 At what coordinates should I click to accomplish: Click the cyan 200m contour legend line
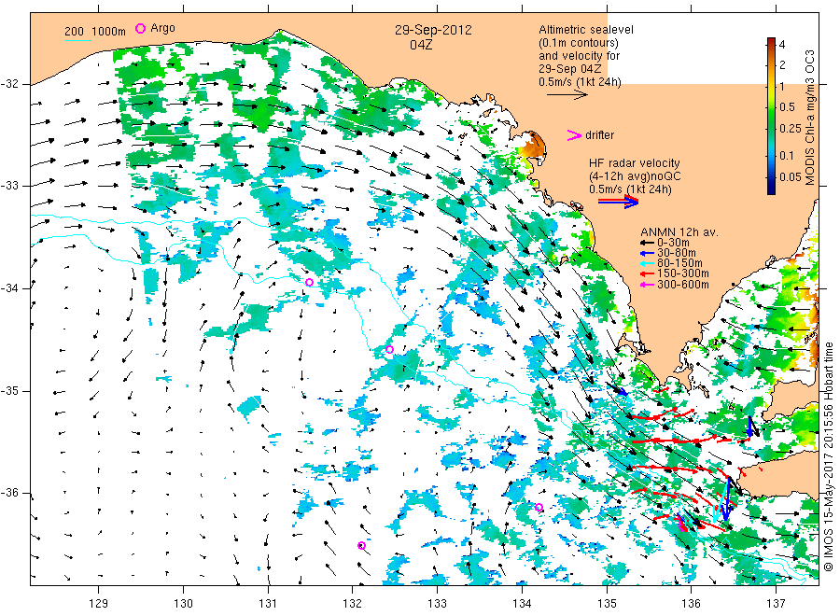(77, 39)
